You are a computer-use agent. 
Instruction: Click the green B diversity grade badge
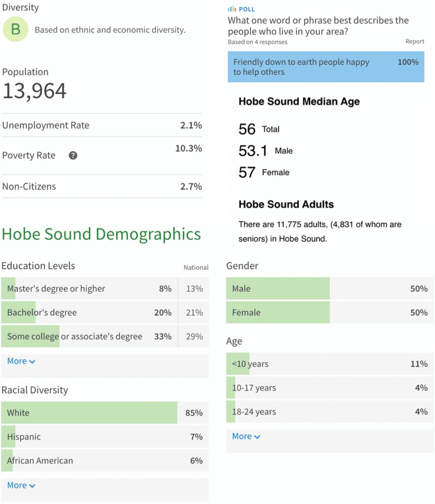point(16,29)
